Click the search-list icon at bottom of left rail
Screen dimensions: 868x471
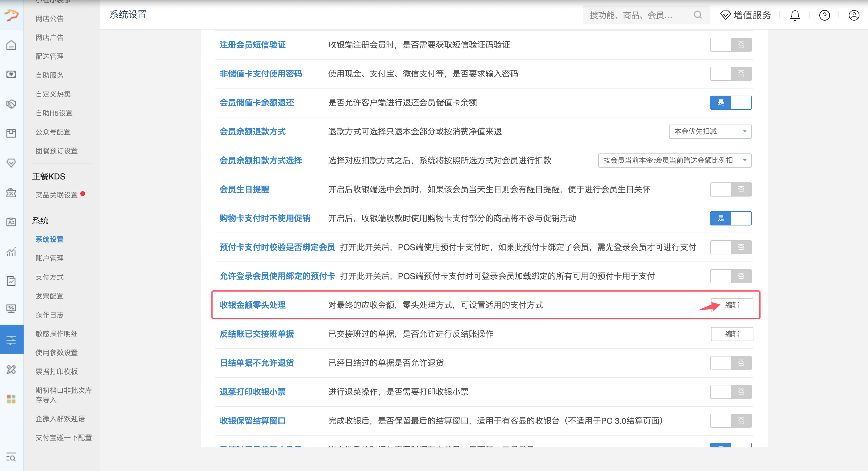point(11,457)
